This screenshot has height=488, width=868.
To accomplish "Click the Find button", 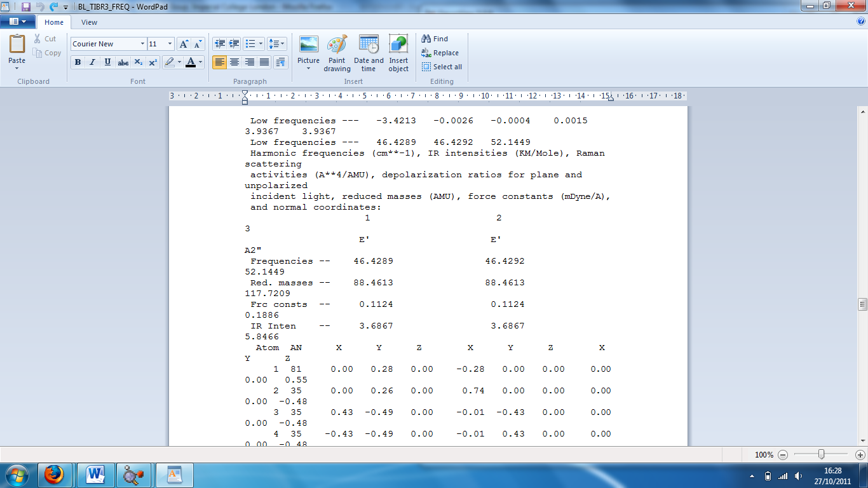I will point(435,39).
